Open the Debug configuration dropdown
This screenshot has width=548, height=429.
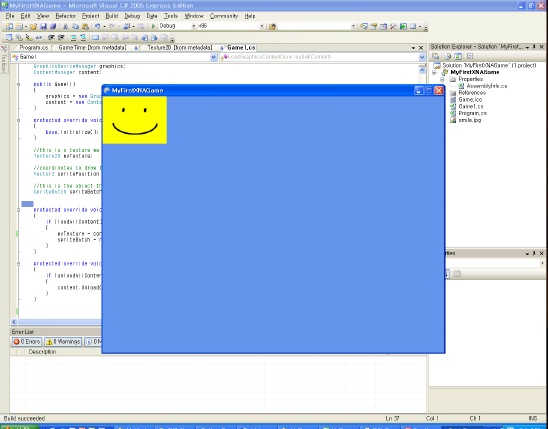coord(194,26)
